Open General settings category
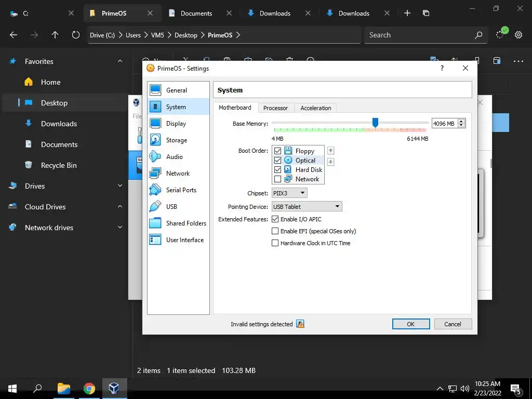This screenshot has width=532, height=399. click(178, 90)
